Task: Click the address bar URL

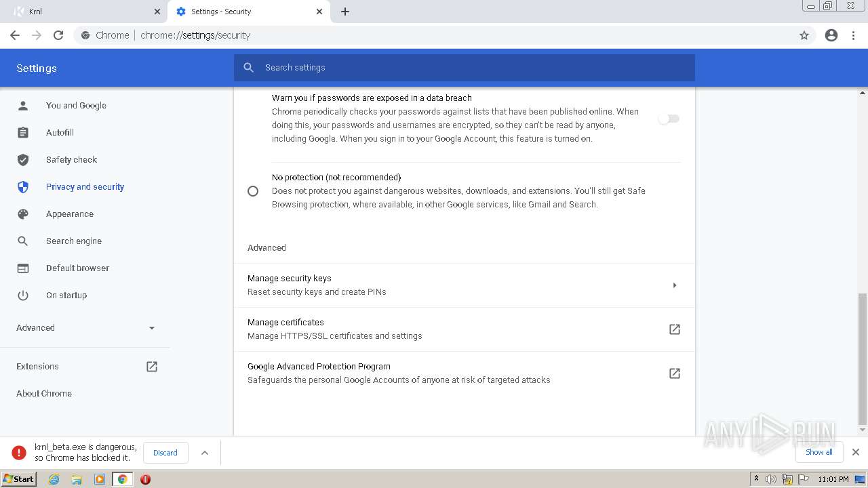Action: pyautogui.click(x=195, y=35)
